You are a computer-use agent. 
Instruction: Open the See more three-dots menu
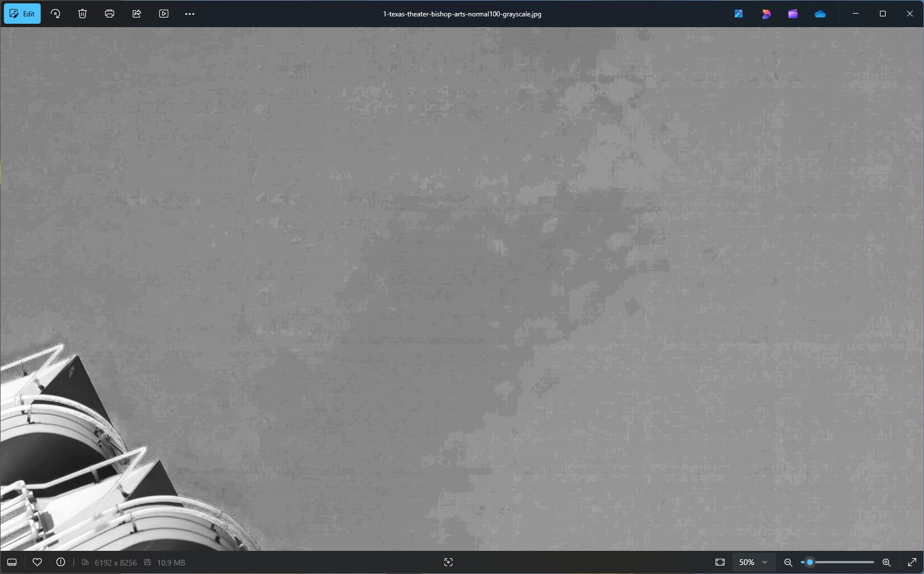point(190,14)
